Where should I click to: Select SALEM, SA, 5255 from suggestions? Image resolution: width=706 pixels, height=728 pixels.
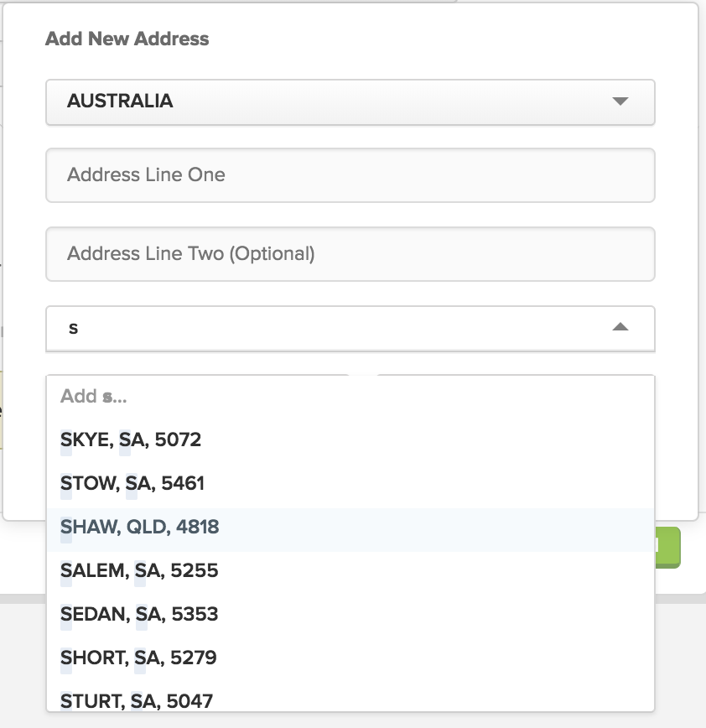(350, 570)
